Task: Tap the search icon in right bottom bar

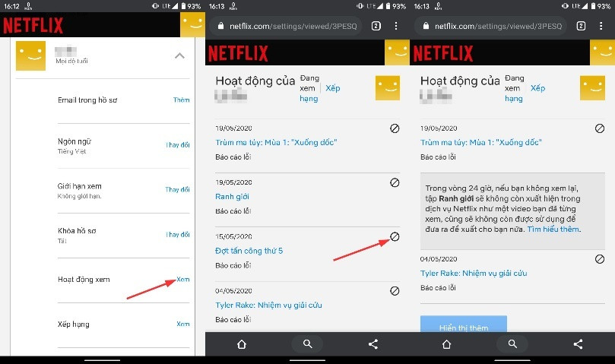Action: [x=512, y=344]
